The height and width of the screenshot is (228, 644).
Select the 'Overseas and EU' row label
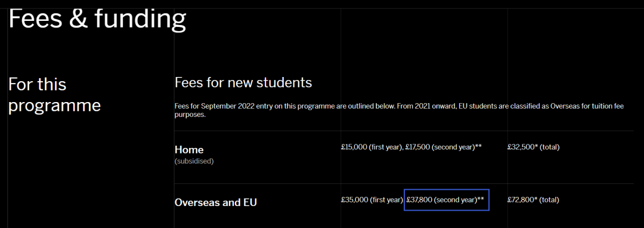[x=216, y=202]
